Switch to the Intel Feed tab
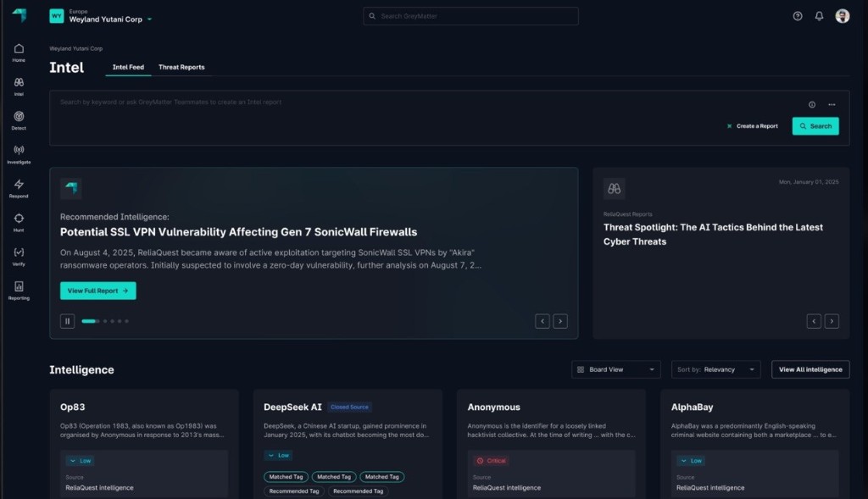The height and width of the screenshot is (499, 868). (128, 67)
